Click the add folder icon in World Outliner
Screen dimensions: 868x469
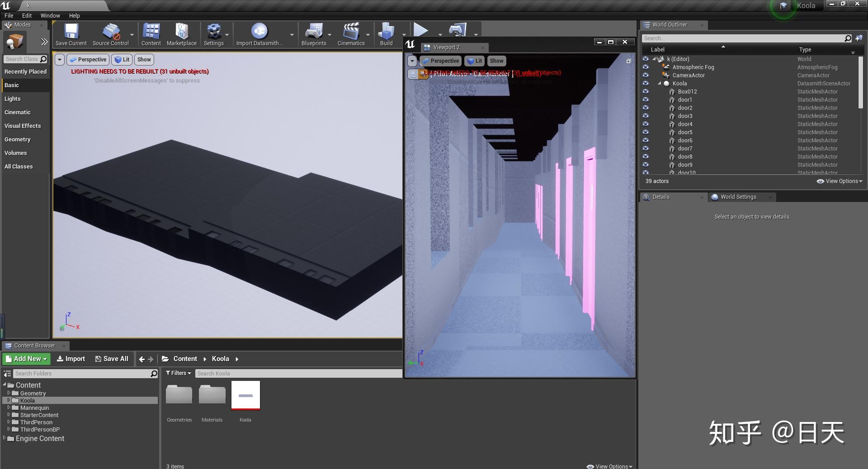pos(859,38)
